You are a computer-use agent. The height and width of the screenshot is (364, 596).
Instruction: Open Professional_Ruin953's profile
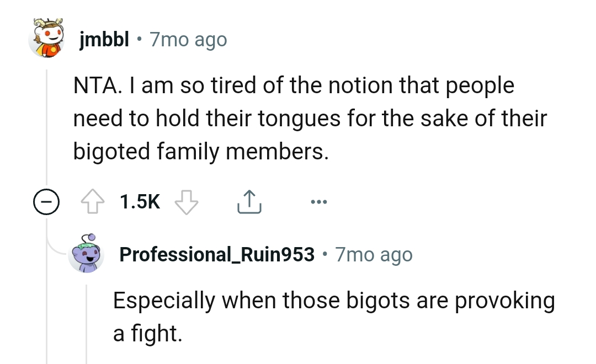click(216, 254)
